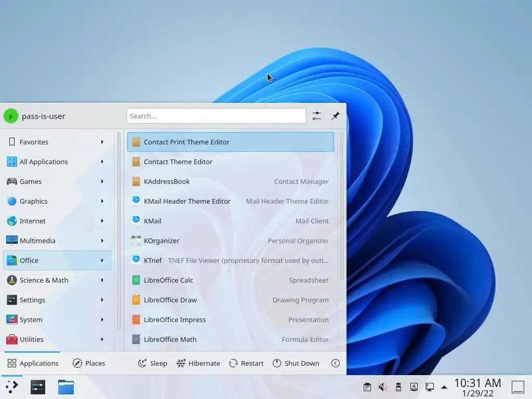
Task: Open the clipboard tray icon
Action: (x=367, y=387)
